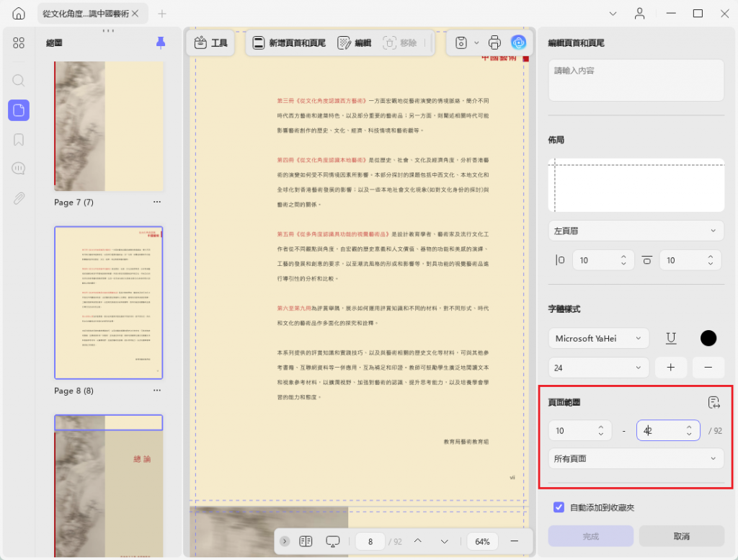
Task: Expand the save options arrow
Action: (476, 43)
